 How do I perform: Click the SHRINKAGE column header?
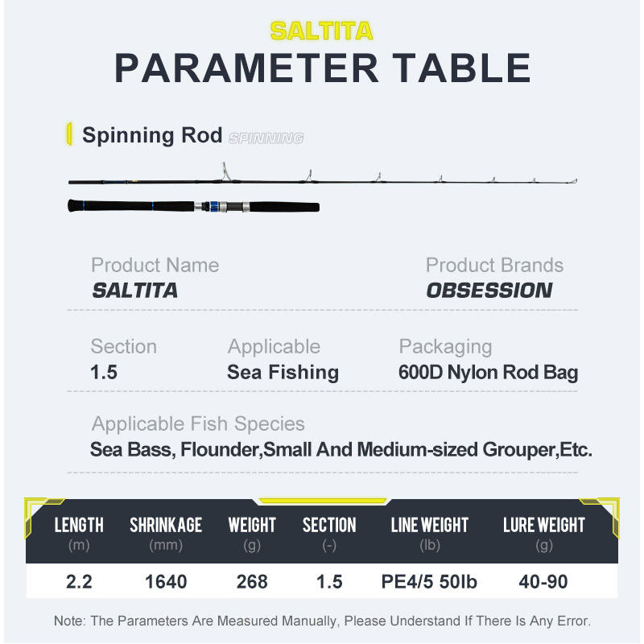(166, 526)
